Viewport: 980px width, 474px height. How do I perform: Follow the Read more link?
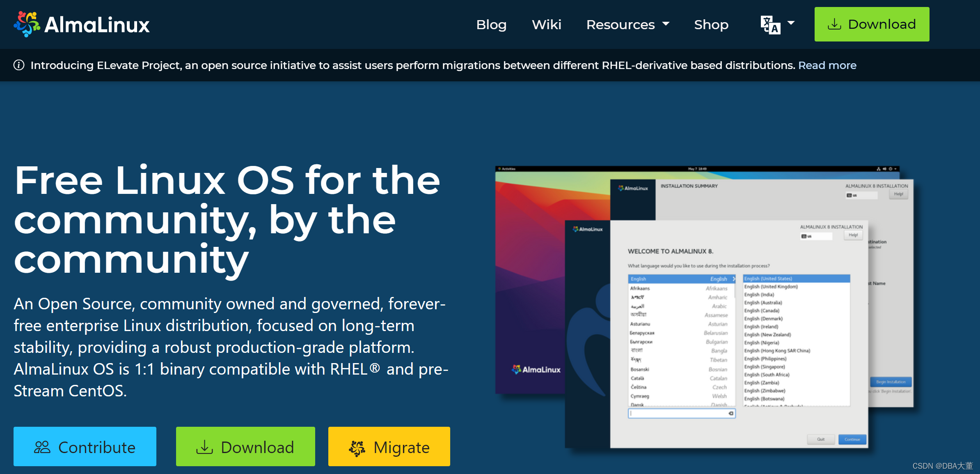tap(827, 65)
